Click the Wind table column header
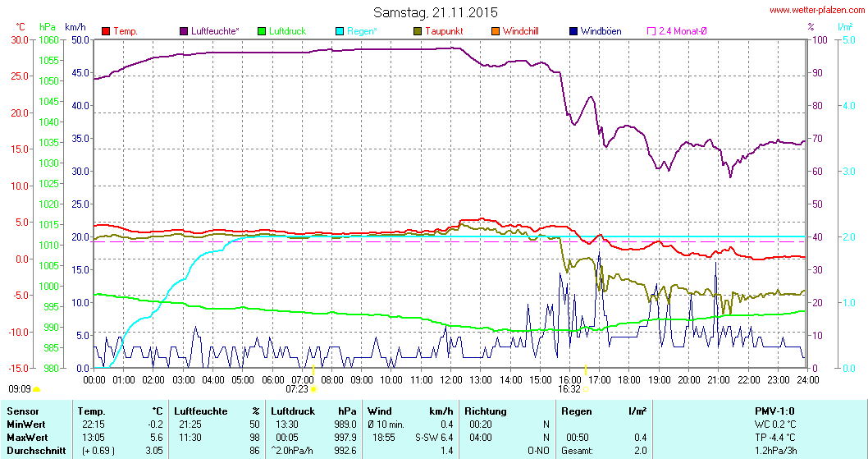Image resolution: width=868 pixels, height=459 pixels. tap(380, 411)
